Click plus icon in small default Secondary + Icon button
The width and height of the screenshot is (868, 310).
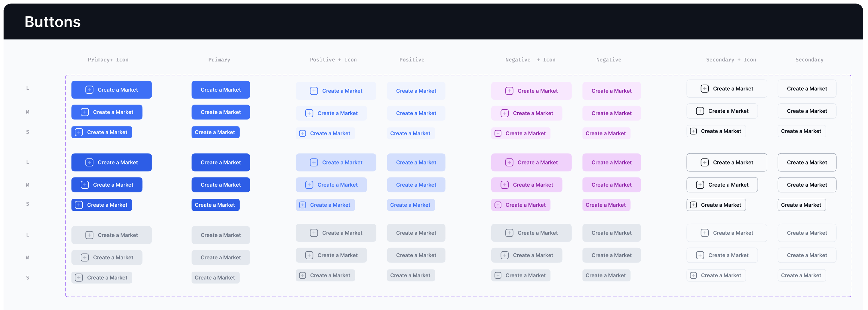click(x=694, y=131)
